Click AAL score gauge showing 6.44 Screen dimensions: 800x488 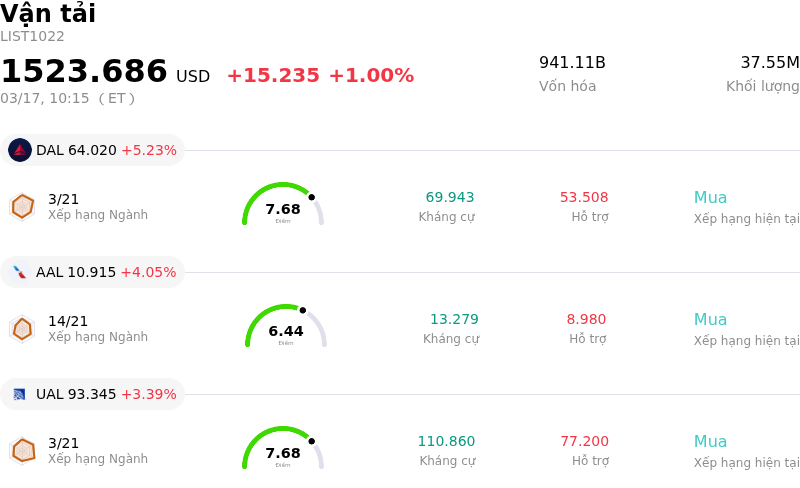(286, 327)
